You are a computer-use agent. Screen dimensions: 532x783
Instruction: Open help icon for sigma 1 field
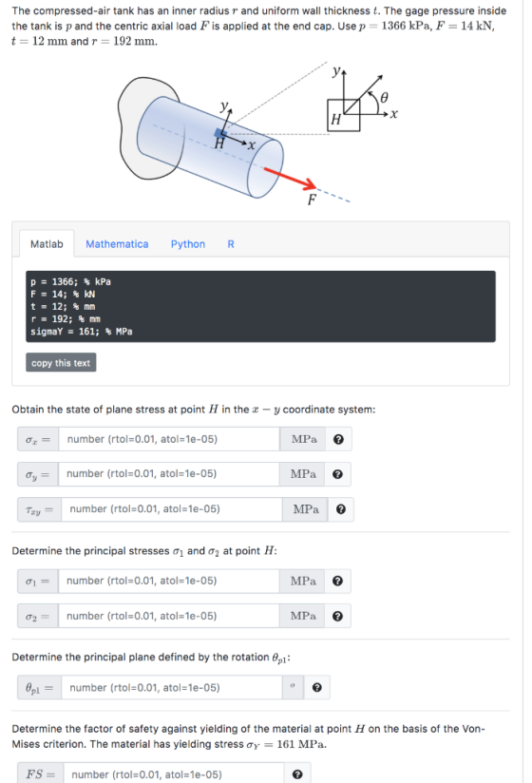(337, 581)
